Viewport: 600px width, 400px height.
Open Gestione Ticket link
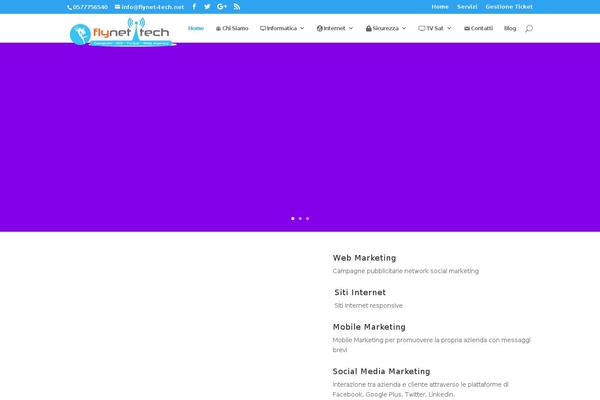(509, 7)
